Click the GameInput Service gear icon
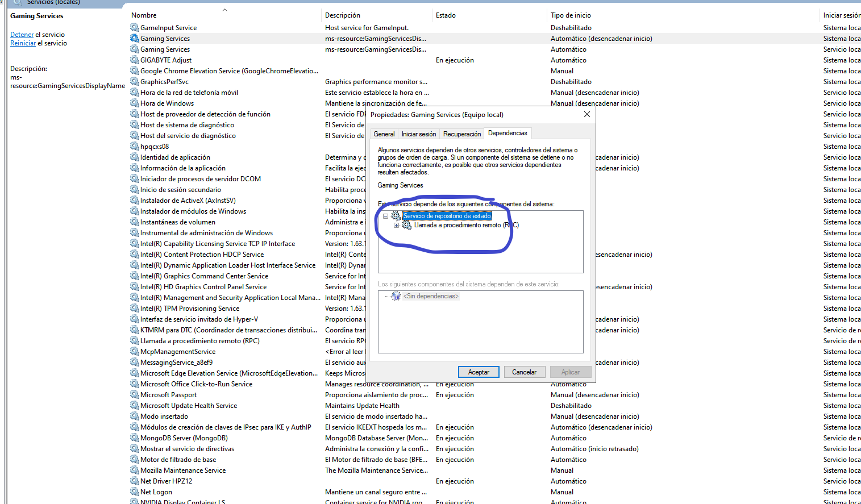Viewport: 861px width, 504px height. [x=135, y=28]
